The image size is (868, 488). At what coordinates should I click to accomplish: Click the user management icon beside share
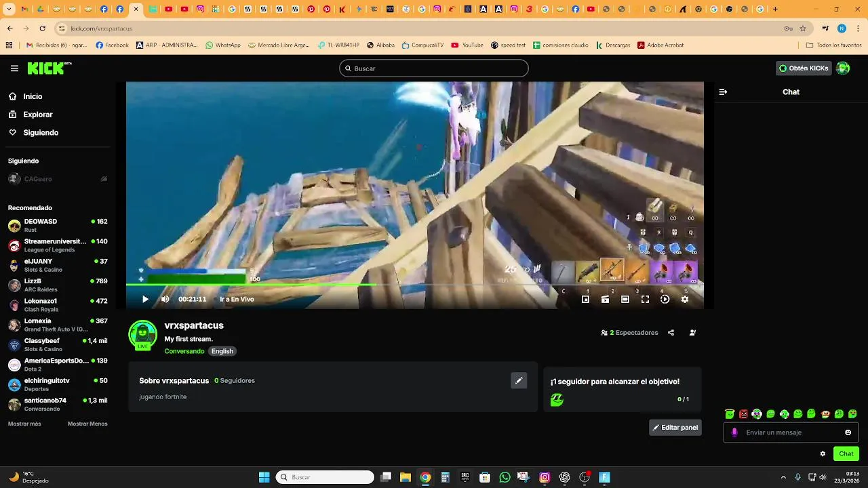(x=692, y=333)
